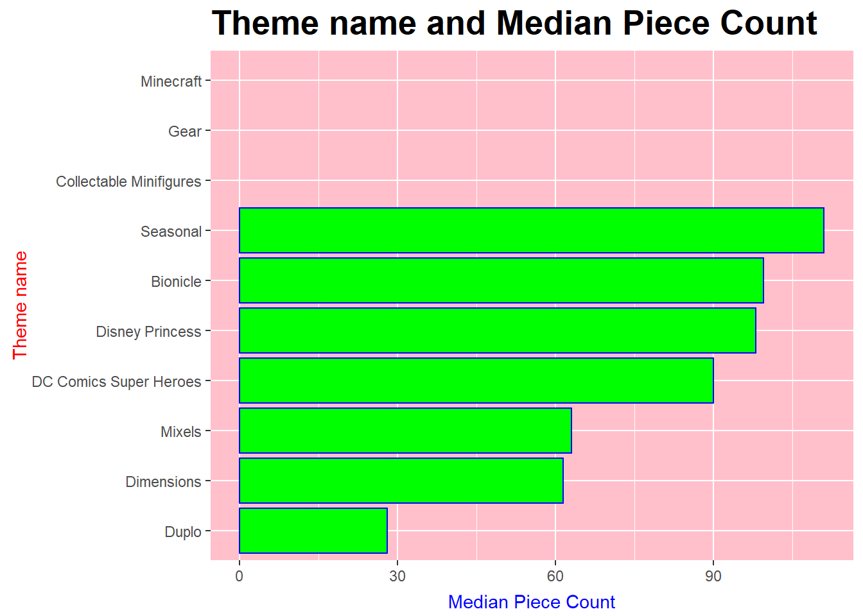Click the Duplo bar
Viewport: 863px width, 616px height.
click(x=313, y=531)
